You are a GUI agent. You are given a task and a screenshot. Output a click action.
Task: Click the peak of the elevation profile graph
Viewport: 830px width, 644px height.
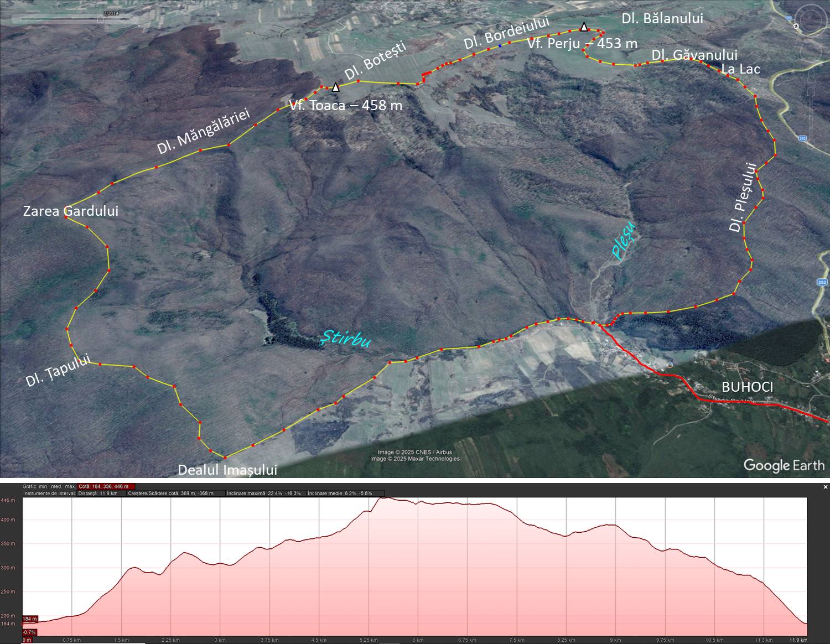(385, 498)
